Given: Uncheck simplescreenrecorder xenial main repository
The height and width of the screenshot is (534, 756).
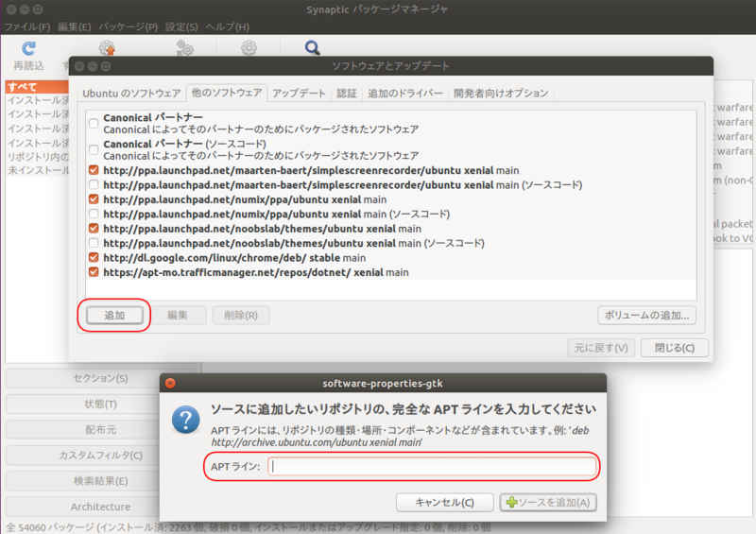Looking at the screenshot, I should (x=94, y=170).
